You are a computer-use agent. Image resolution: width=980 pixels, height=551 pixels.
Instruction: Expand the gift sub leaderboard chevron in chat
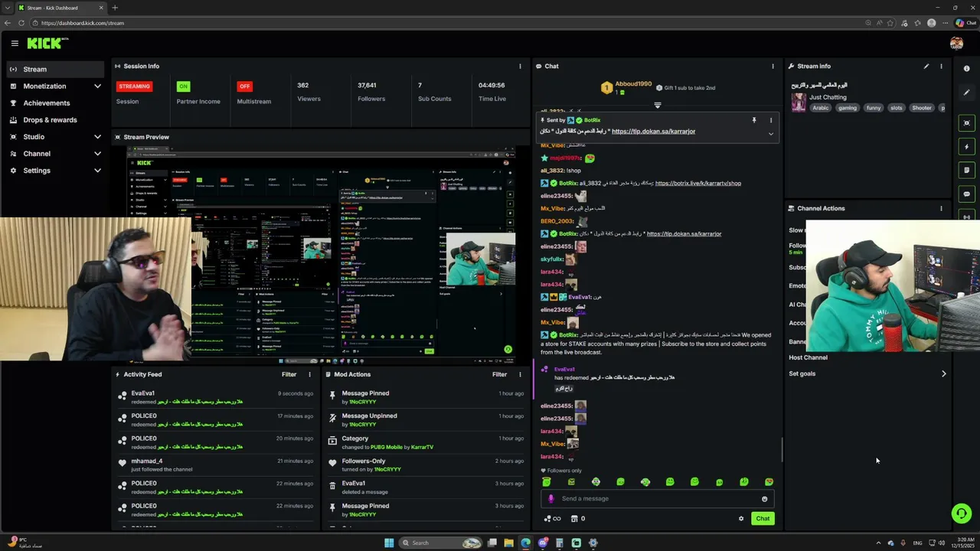pyautogui.click(x=657, y=105)
